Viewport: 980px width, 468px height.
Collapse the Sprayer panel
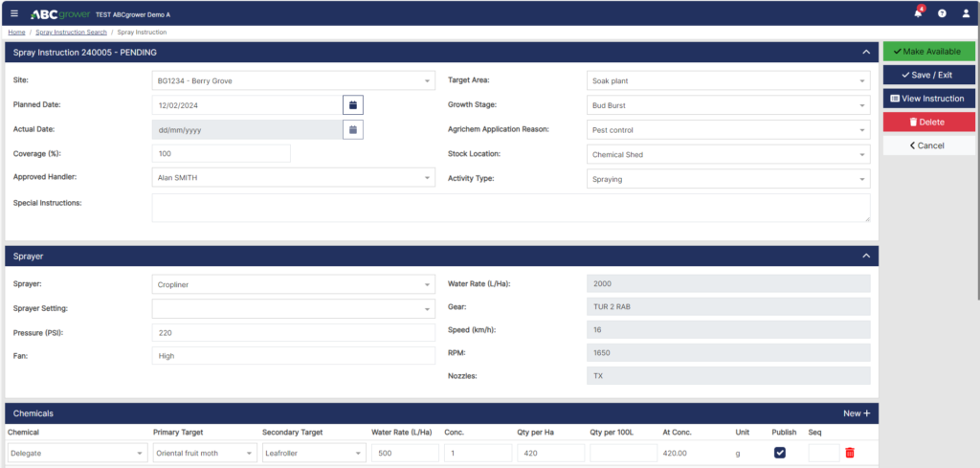(x=865, y=256)
